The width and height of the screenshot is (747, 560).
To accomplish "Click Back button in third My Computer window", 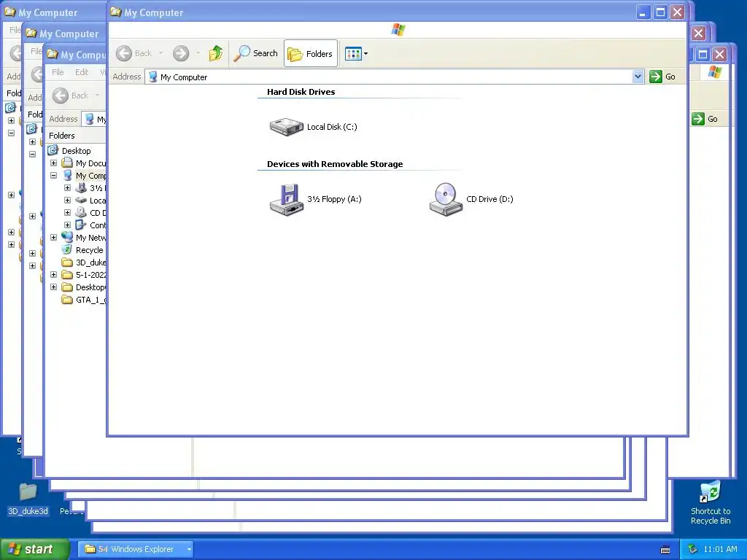I will click(x=71, y=96).
